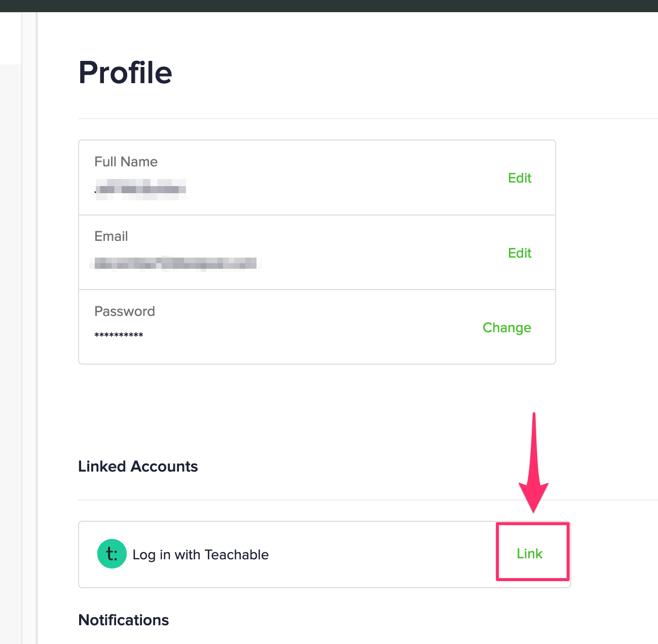Select Change next to Password
This screenshot has height=644, width=658.
tap(507, 328)
